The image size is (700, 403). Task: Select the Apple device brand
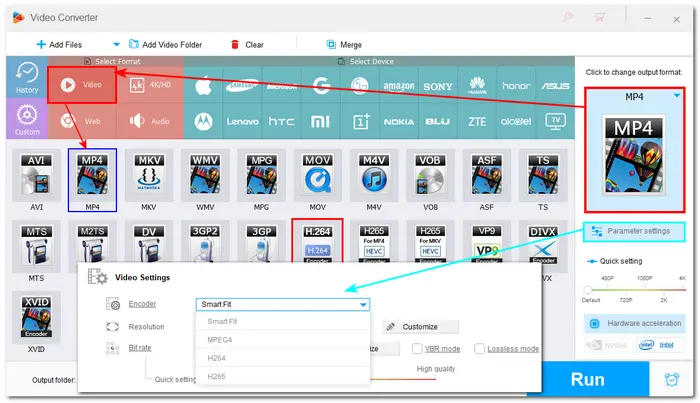[203, 86]
